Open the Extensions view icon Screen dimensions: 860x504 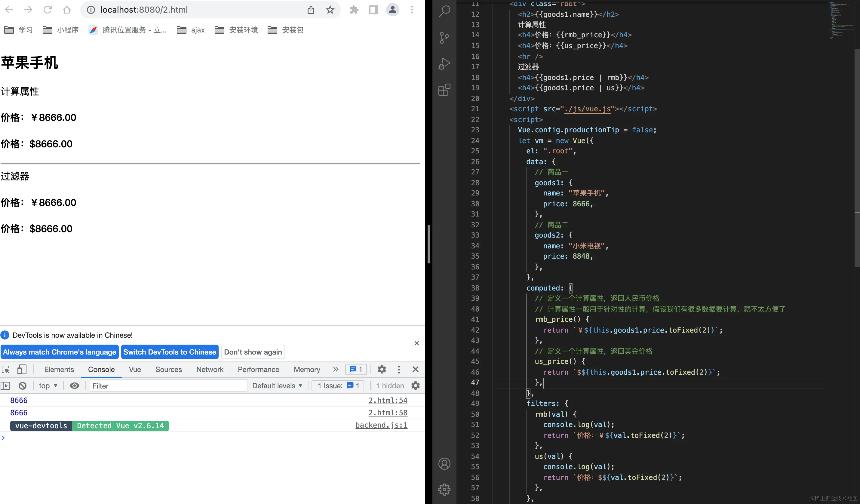click(444, 90)
